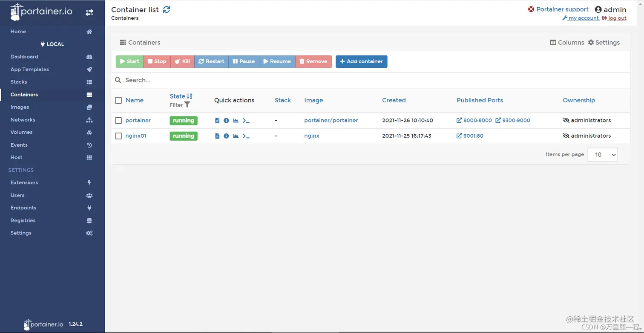Open logs icon for nginx01 container
The height and width of the screenshot is (333, 644).
click(x=217, y=136)
